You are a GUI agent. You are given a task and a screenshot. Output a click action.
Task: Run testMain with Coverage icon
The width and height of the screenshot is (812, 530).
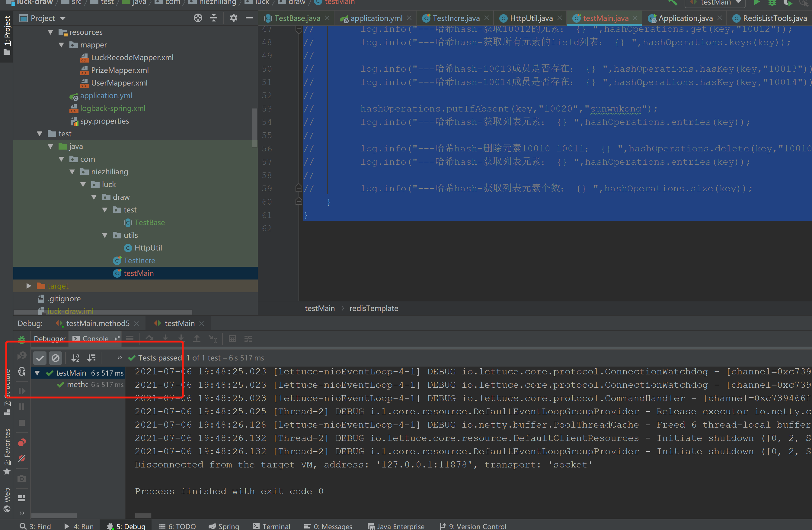(788, 3)
